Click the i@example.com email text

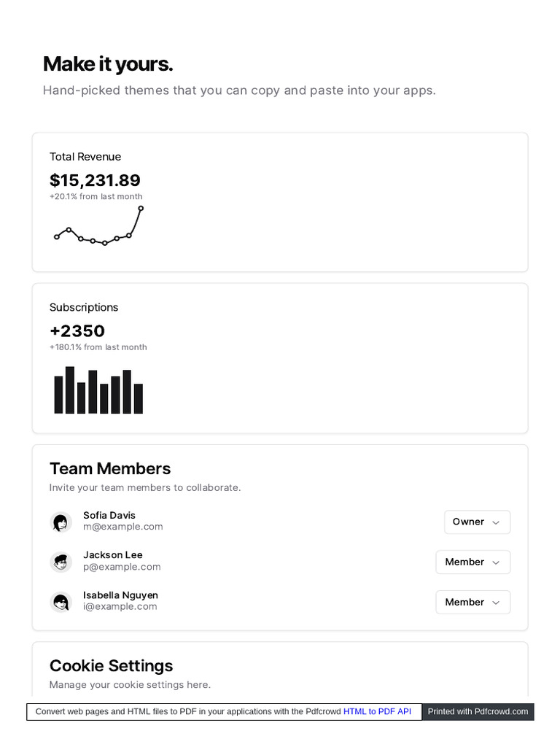[120, 607]
